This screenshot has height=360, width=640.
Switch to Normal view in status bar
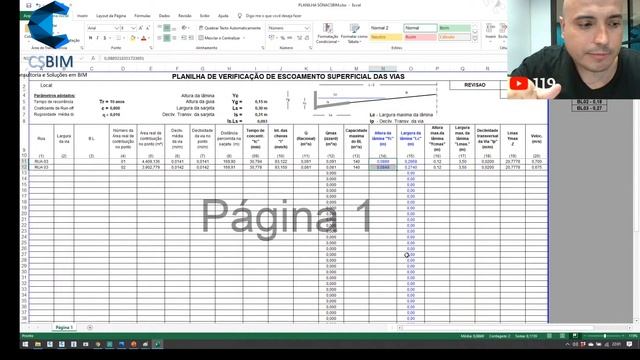click(549, 336)
